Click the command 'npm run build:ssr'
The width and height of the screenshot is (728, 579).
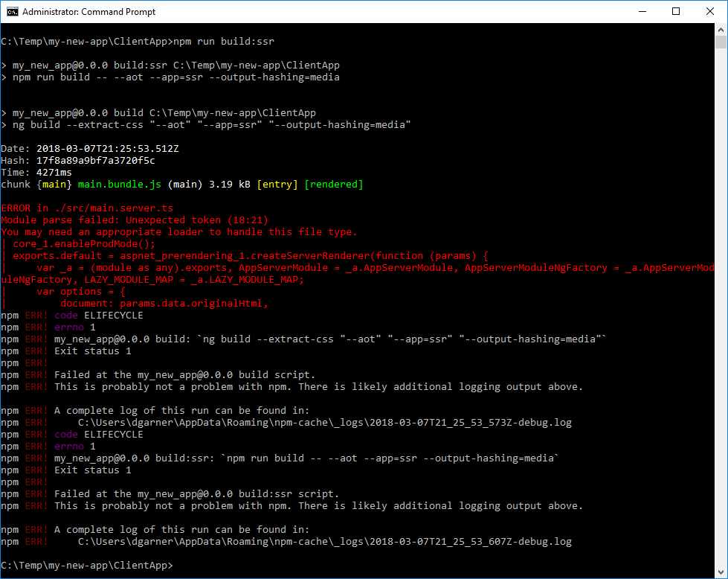pos(224,42)
